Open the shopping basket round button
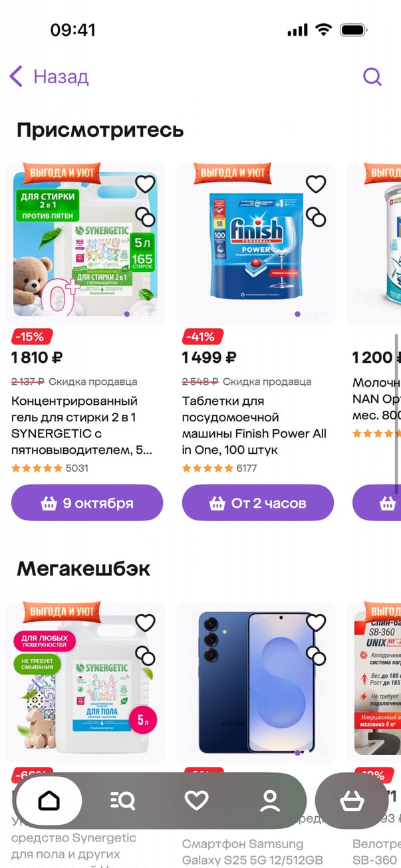Image resolution: width=401 pixels, height=868 pixels. [x=352, y=801]
